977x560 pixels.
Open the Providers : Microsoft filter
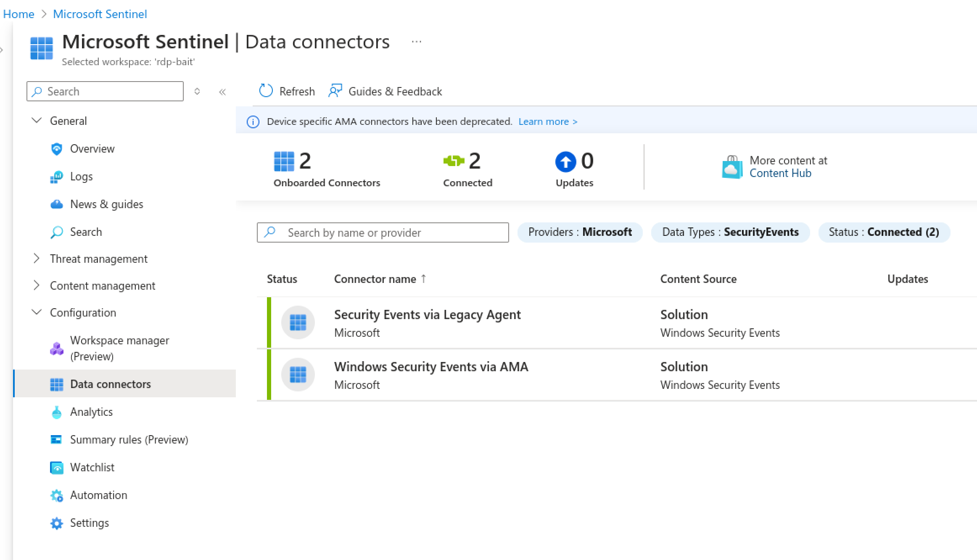580,232
